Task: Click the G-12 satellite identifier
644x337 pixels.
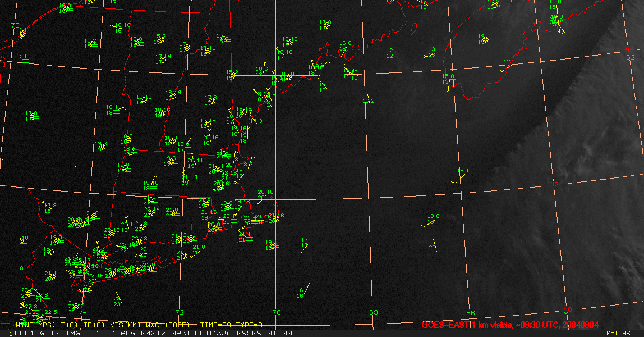Action: [49, 333]
